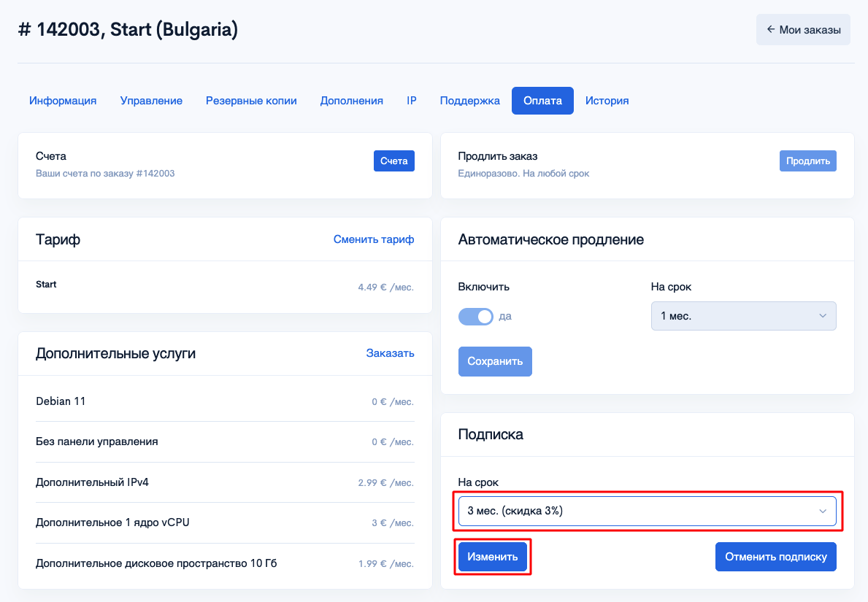Click the Сохранить button
Screen dimensions: 868x602
coord(495,361)
